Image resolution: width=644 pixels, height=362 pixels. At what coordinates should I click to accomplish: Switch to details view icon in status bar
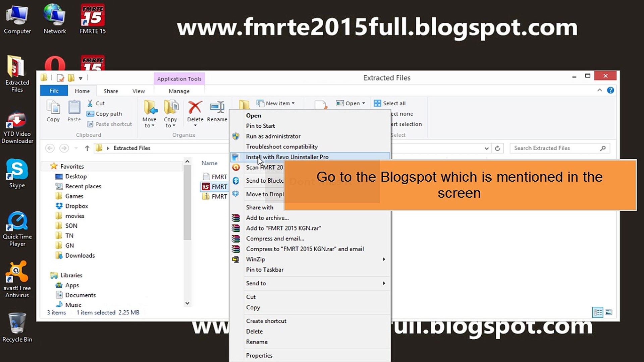point(598,312)
